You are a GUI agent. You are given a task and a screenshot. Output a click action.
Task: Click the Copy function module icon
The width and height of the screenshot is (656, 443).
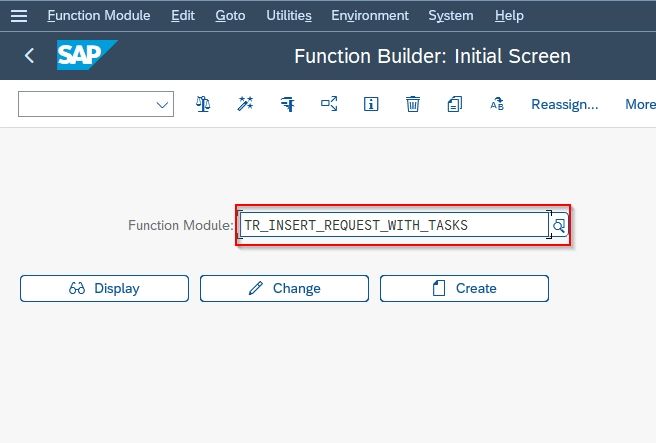point(455,104)
